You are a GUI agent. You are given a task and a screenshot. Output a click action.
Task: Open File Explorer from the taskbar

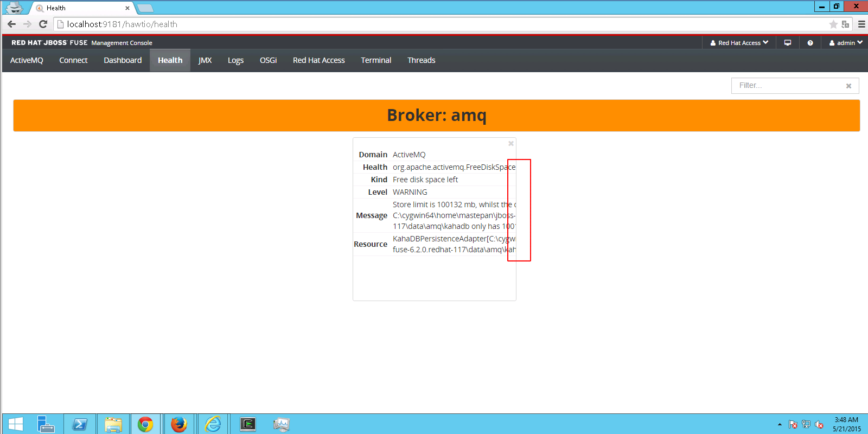[113, 424]
